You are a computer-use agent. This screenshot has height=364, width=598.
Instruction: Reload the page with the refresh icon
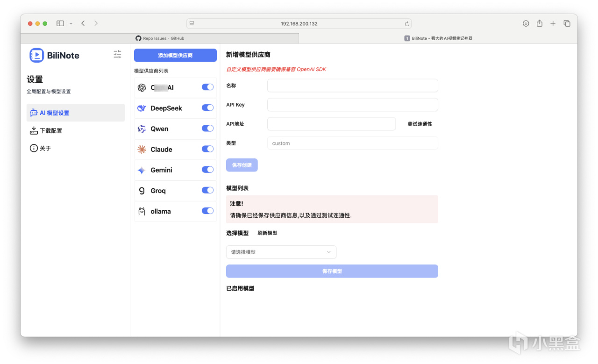tap(407, 23)
